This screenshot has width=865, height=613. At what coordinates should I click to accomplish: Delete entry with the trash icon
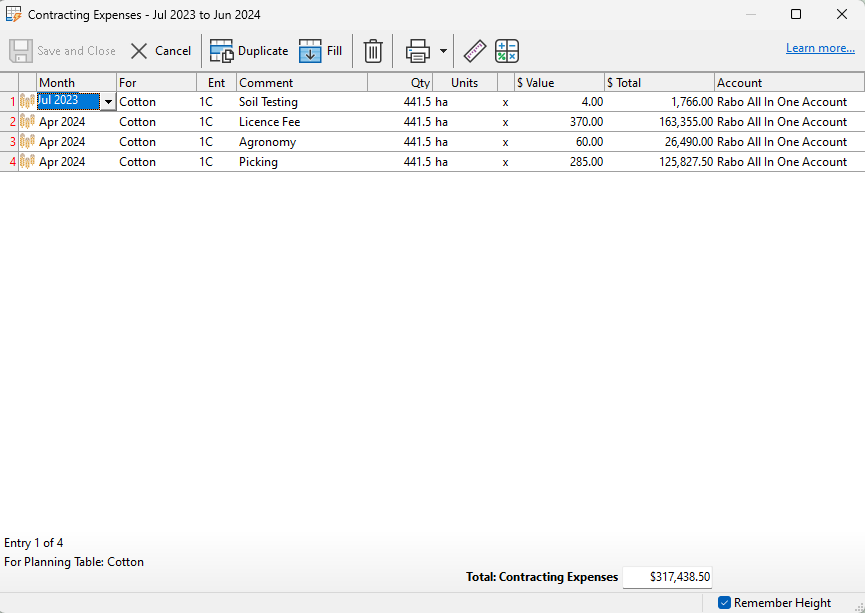coord(372,50)
